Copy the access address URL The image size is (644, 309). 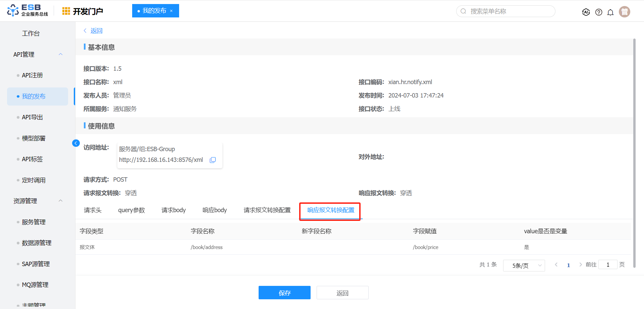pyautogui.click(x=213, y=160)
